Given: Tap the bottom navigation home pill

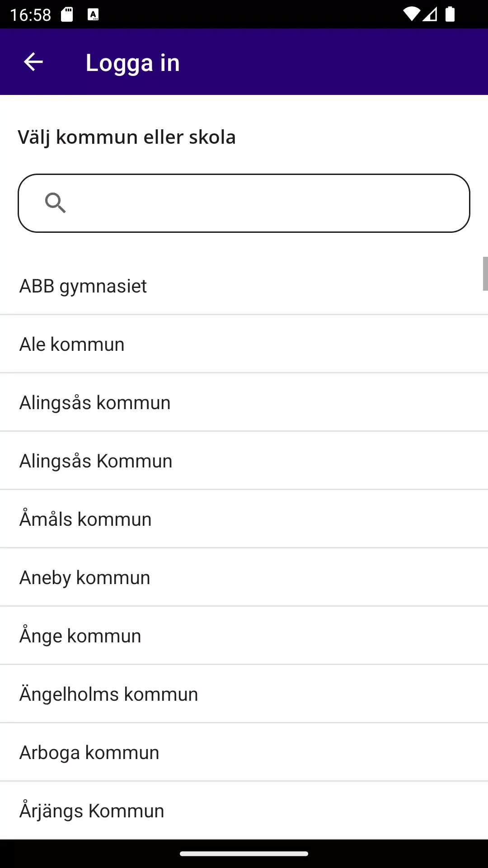Looking at the screenshot, I should coord(244,854).
